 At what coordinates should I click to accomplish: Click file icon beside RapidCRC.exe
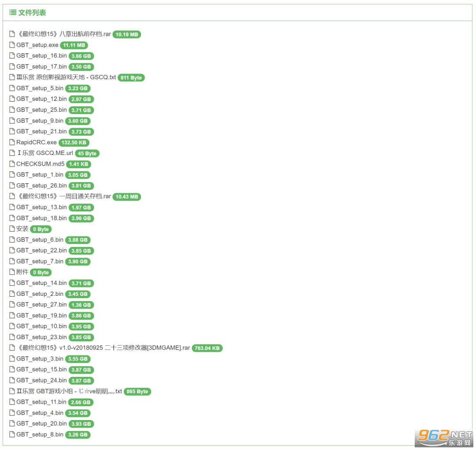[x=12, y=142]
